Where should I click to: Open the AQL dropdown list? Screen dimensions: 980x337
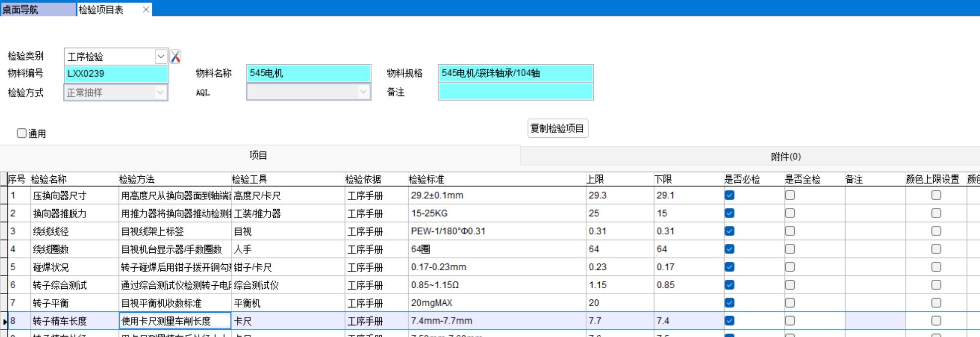point(363,92)
